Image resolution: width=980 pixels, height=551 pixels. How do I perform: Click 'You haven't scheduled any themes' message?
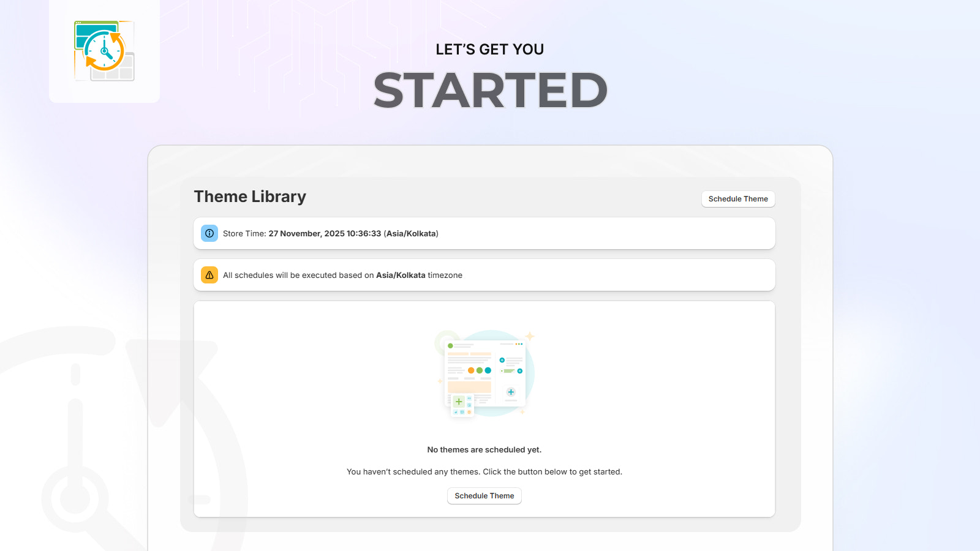484,472
